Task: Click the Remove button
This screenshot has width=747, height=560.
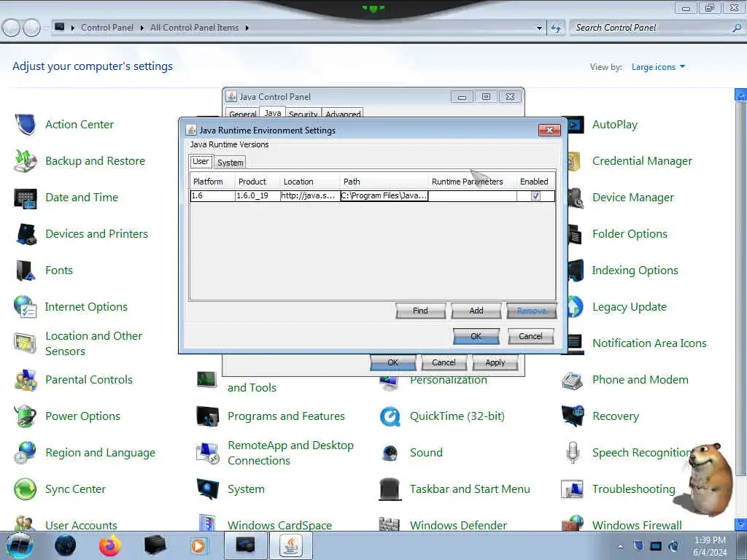Action: pos(531,311)
